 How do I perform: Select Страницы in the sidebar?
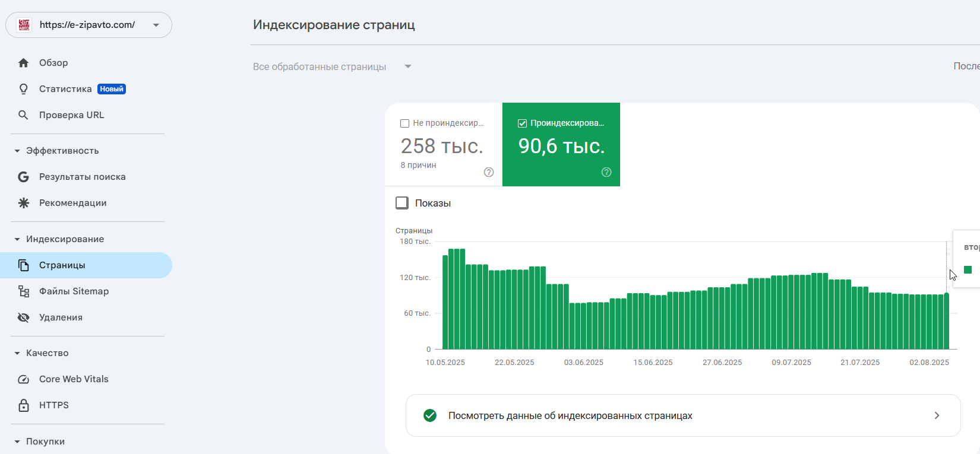click(x=86, y=265)
